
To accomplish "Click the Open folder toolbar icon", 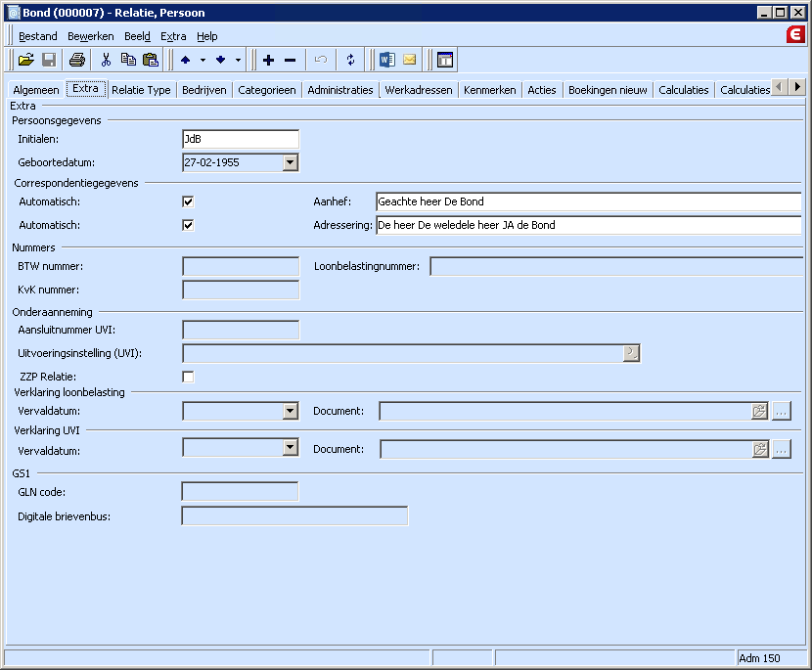I will 25,60.
